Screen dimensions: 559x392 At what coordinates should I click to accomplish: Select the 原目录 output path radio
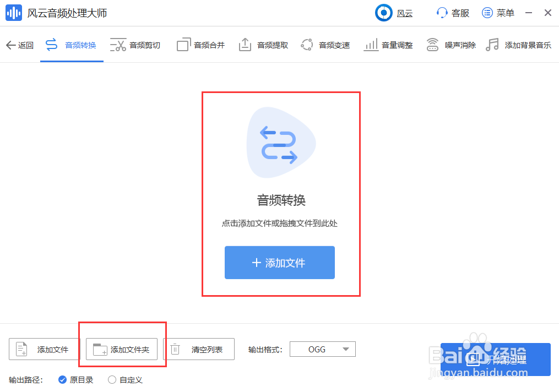(x=62, y=380)
